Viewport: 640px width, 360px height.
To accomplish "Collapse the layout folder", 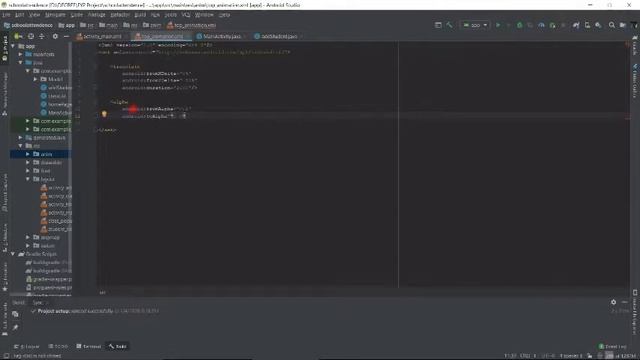I will pos(28,179).
